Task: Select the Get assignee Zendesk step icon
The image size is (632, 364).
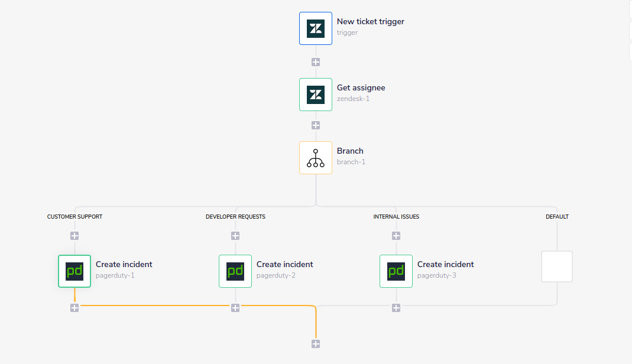Action: (x=316, y=94)
